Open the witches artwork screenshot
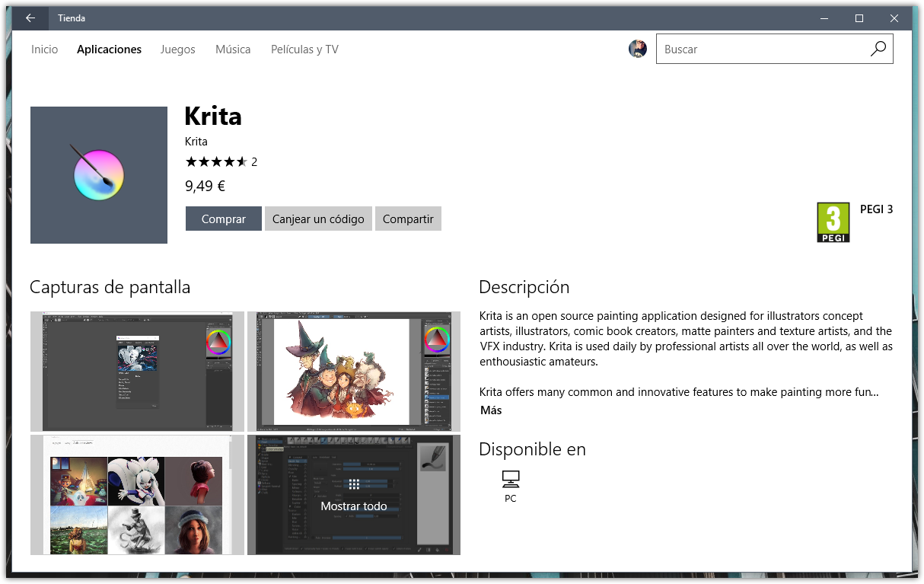The height and width of the screenshot is (584, 924). click(x=353, y=371)
